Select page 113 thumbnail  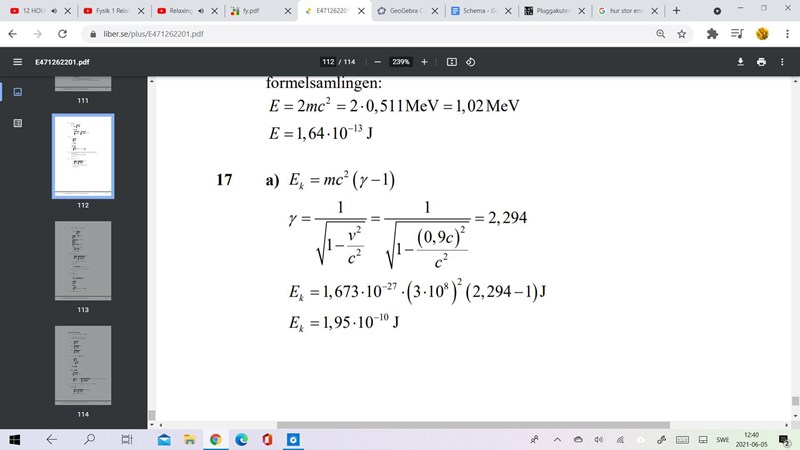(83, 260)
